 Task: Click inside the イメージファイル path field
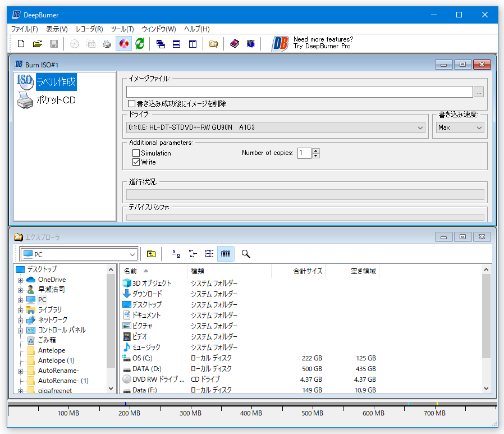[300, 92]
